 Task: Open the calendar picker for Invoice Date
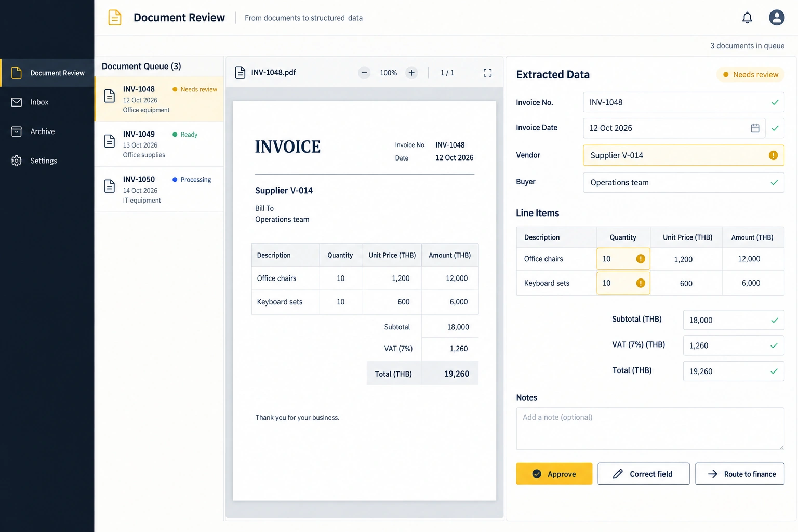click(x=755, y=128)
